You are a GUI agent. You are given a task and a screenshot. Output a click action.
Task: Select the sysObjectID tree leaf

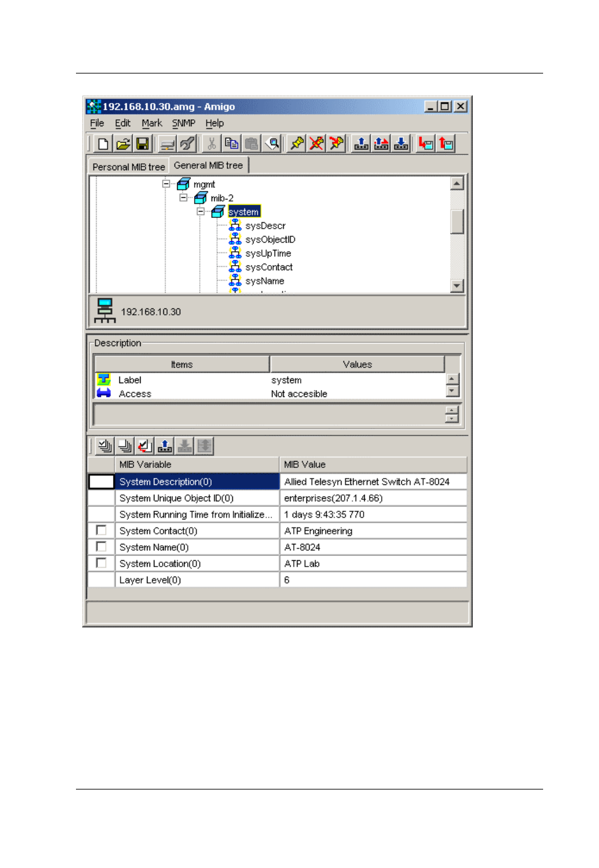(x=270, y=239)
